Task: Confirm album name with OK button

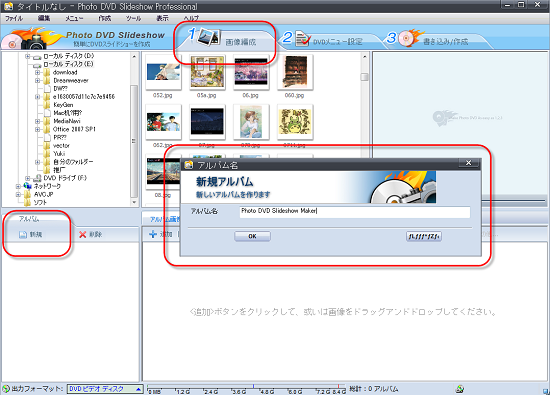Action: (252, 236)
